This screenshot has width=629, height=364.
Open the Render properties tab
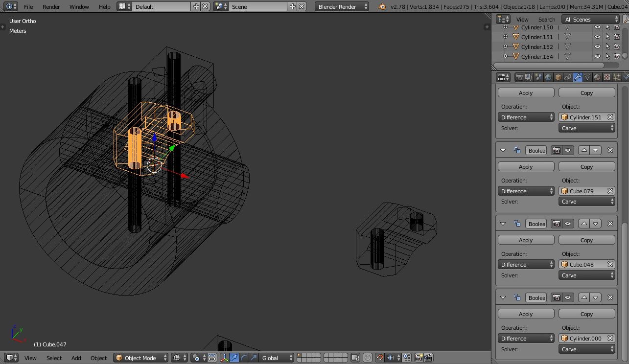point(519,77)
